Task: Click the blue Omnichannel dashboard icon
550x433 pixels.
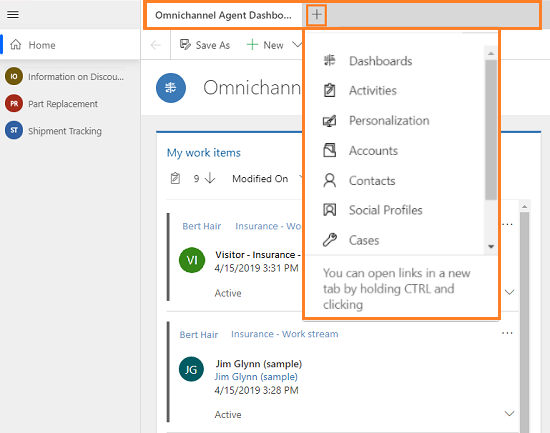Action: 171,88
